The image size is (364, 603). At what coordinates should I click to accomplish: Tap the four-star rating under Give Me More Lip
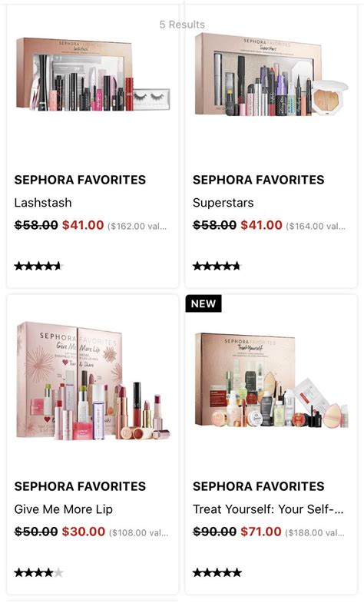pyautogui.click(x=38, y=572)
